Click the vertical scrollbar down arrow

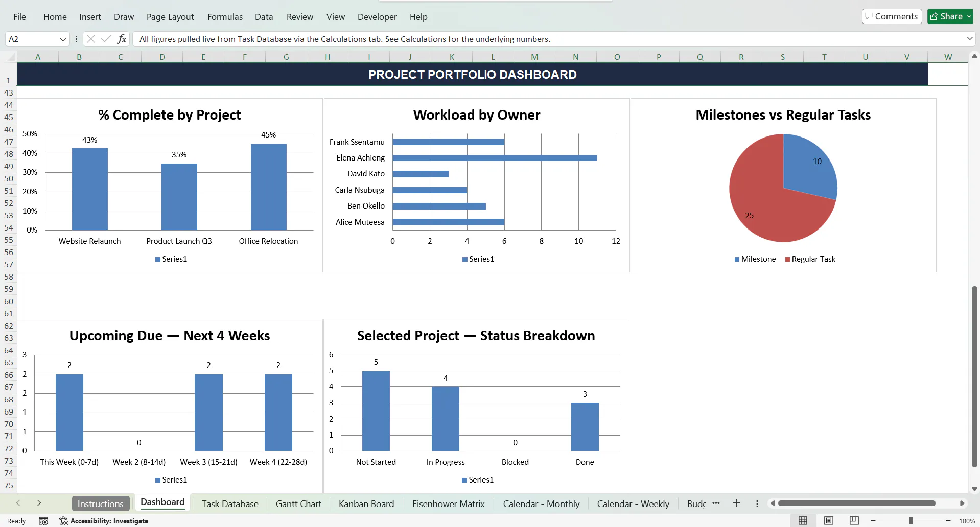[x=974, y=489]
